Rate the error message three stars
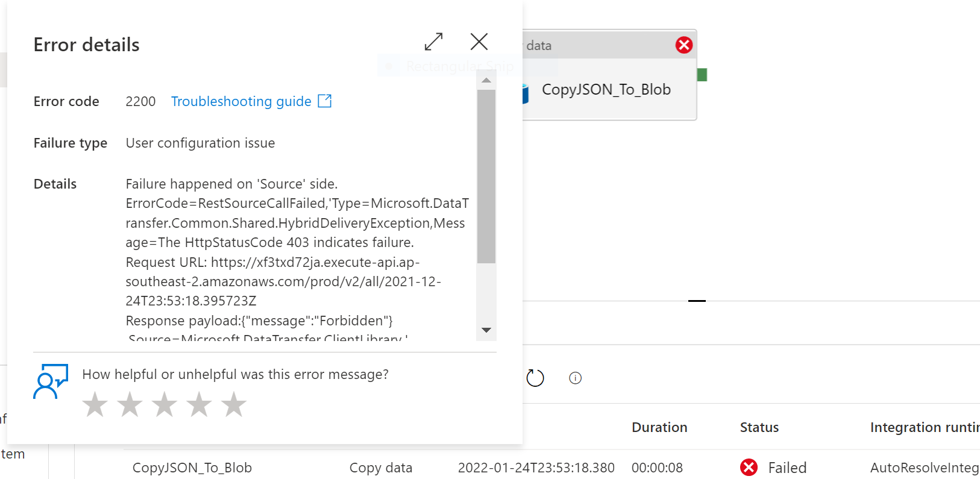This screenshot has width=980, height=479. click(x=165, y=404)
